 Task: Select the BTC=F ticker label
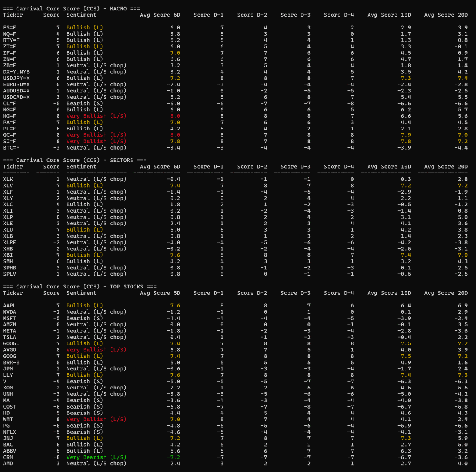[x=11, y=148]
